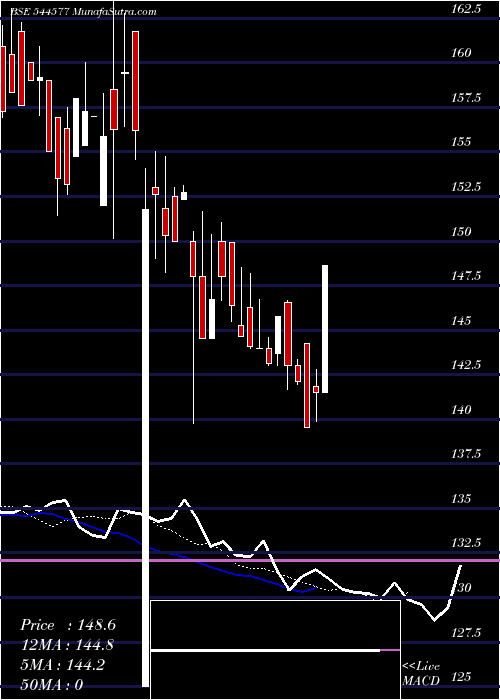Click the latest tall white candle near 148
This screenshot has height=700, width=500.
coord(325,329)
